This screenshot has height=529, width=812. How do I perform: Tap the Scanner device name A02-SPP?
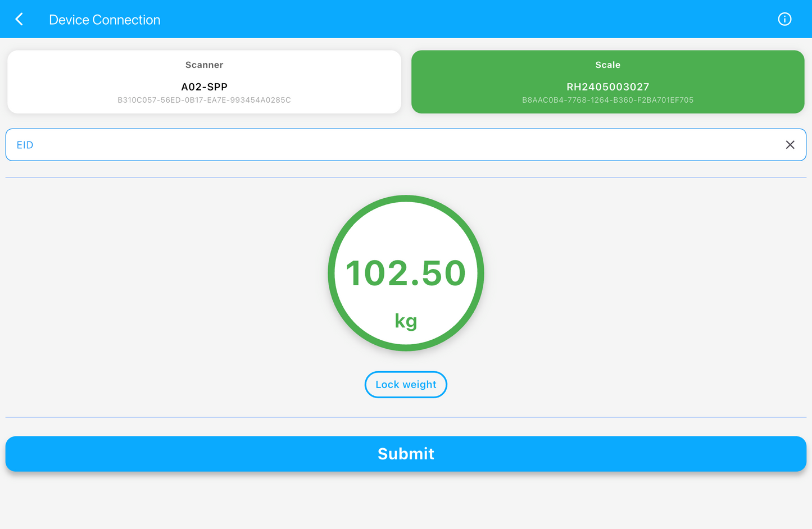[x=204, y=86]
